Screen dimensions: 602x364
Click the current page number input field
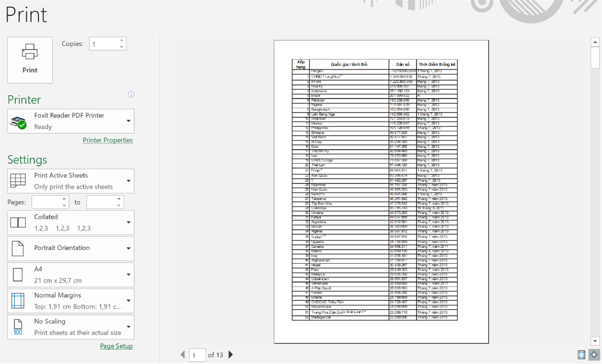click(198, 355)
